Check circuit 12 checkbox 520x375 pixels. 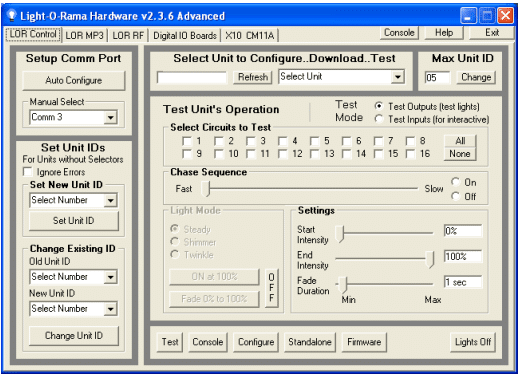click(x=283, y=154)
